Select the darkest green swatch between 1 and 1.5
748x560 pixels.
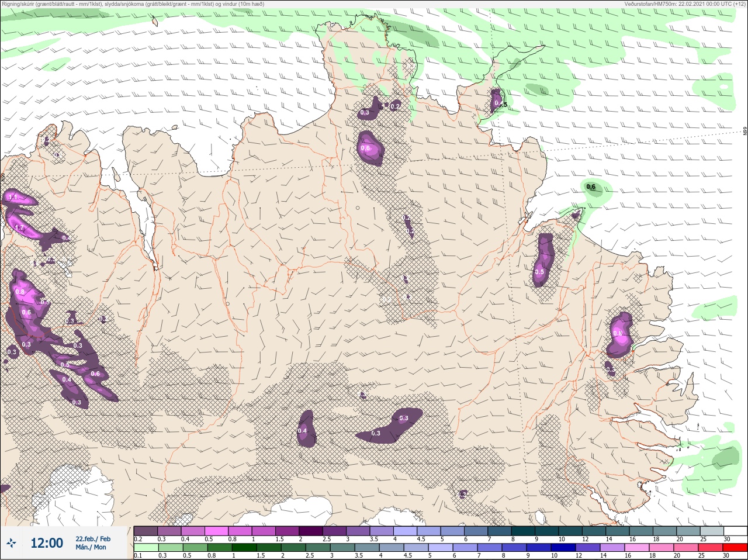coord(244,548)
